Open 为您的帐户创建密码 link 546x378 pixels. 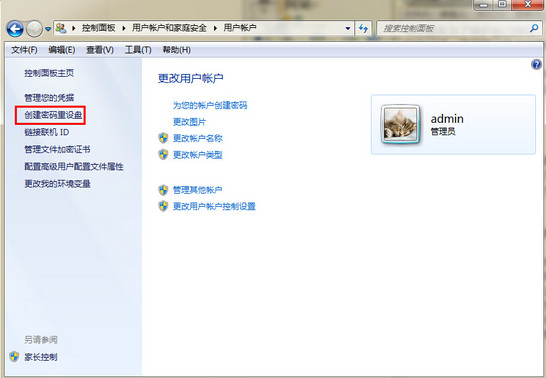tap(210, 105)
